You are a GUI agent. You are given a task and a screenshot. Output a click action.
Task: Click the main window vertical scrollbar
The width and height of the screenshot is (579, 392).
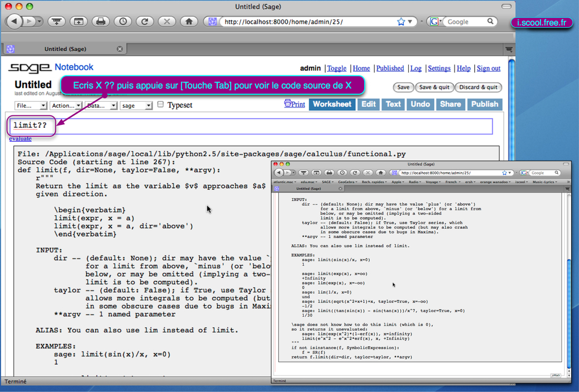pos(511,111)
